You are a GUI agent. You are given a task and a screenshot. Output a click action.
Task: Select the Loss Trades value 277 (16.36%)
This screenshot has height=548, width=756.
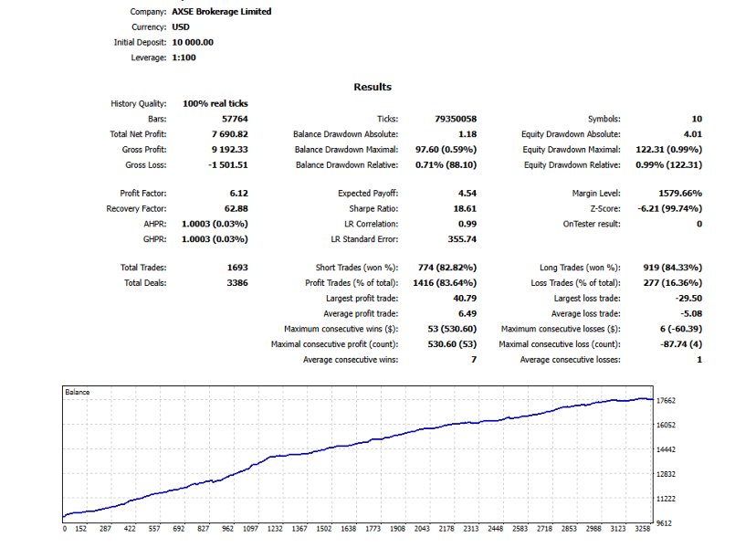pyautogui.click(x=673, y=283)
